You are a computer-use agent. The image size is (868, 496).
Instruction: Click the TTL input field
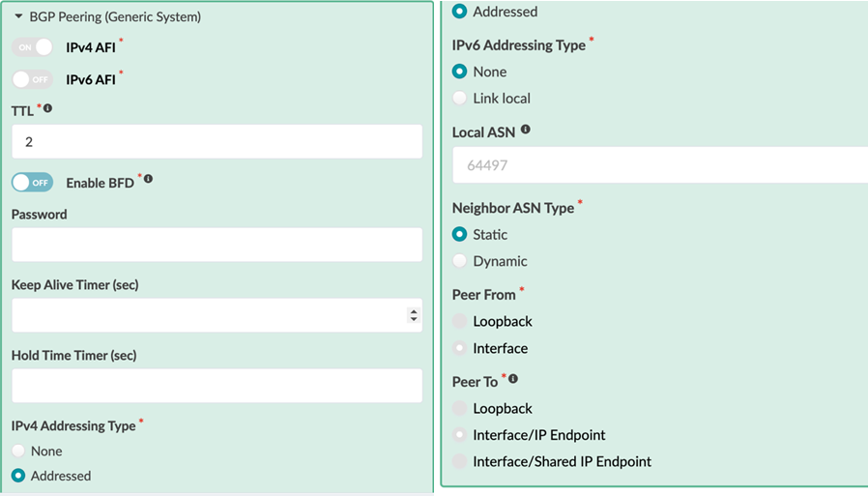click(x=217, y=141)
